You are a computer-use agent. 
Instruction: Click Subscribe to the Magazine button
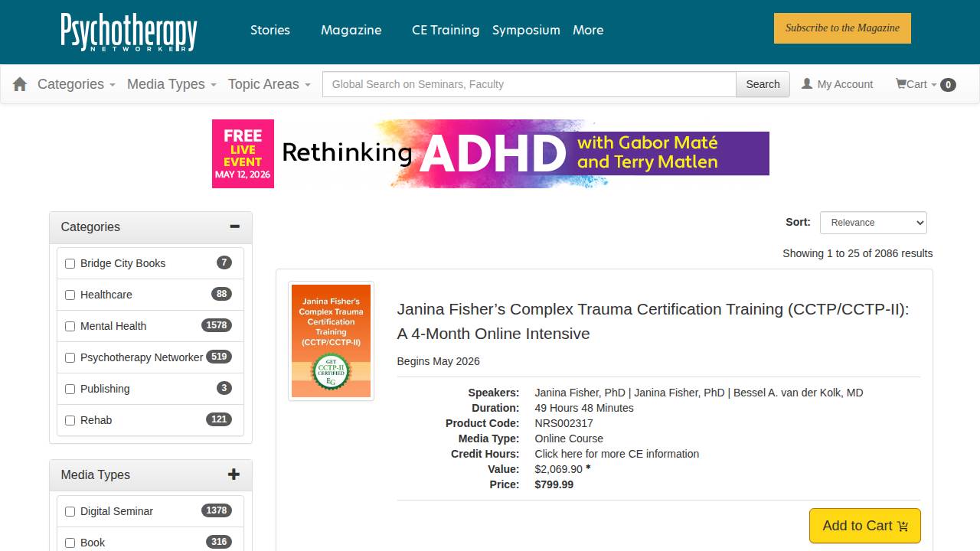click(842, 28)
